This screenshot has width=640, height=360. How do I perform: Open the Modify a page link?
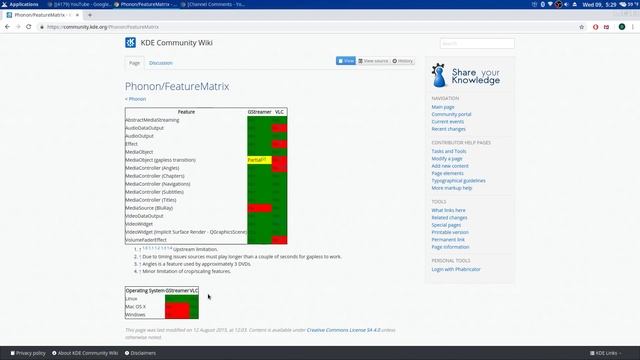tap(447, 158)
